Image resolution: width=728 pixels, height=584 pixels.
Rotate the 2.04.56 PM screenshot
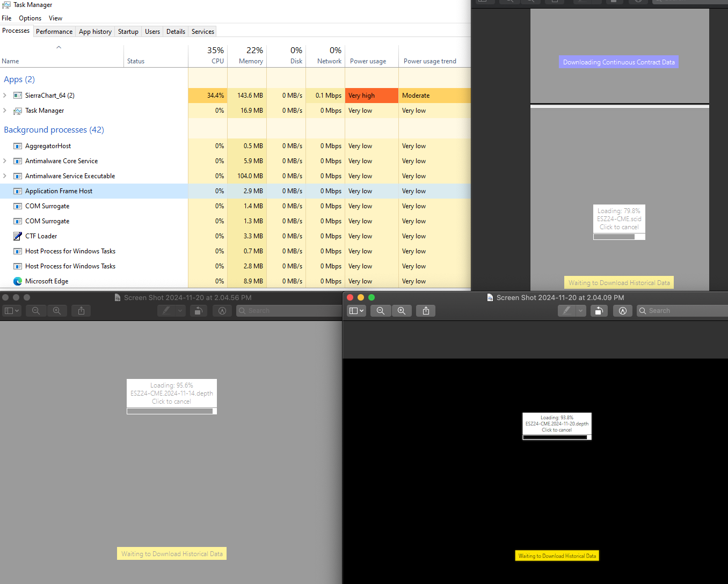tap(199, 311)
